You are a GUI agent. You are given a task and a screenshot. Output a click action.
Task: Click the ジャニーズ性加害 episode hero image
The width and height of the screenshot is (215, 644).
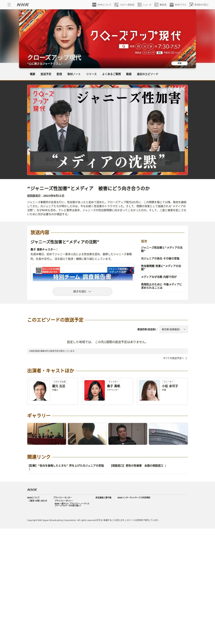point(107,130)
